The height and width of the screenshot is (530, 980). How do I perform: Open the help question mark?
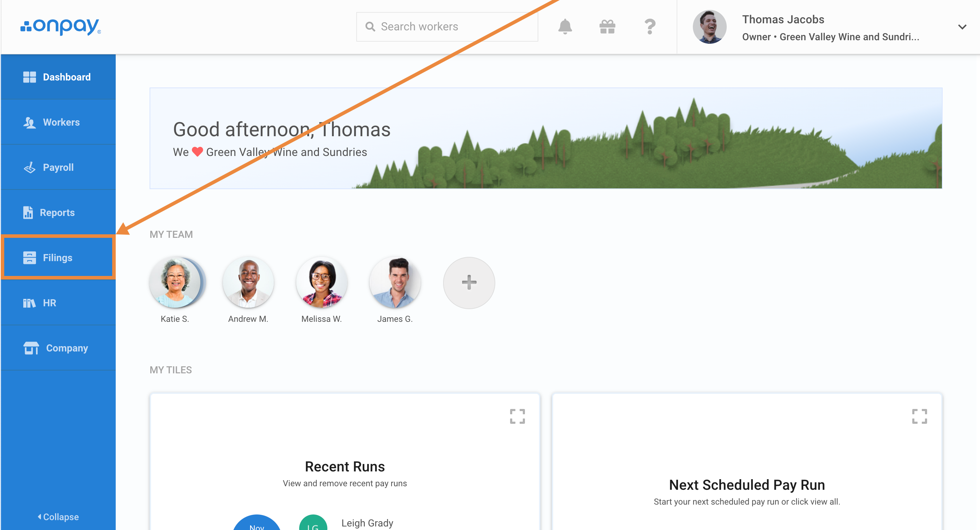pyautogui.click(x=650, y=26)
